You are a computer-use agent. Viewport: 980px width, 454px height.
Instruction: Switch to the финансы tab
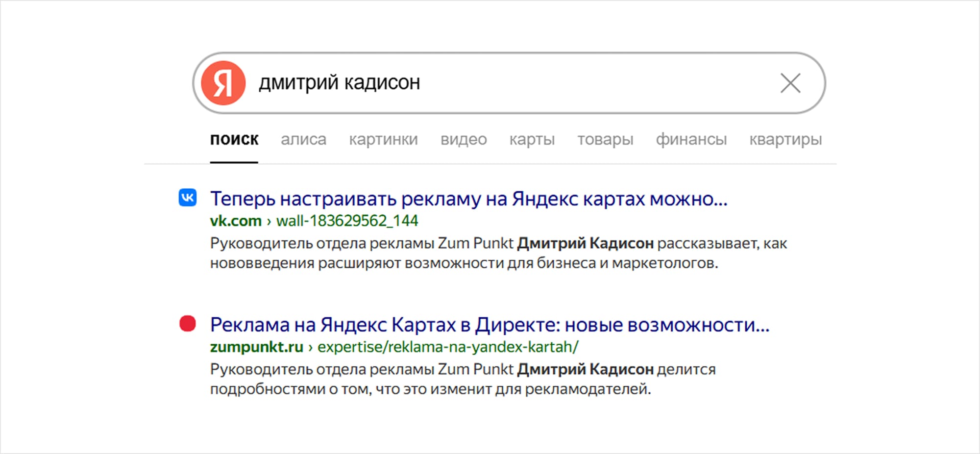tap(691, 139)
